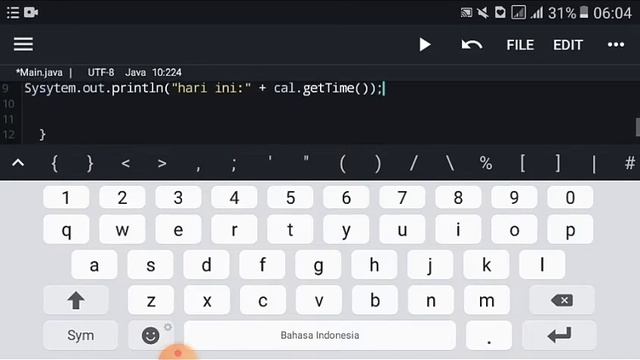This screenshot has width=640, height=360.
Task: Insert a closing parenthesis symbol
Action: pos(378,164)
